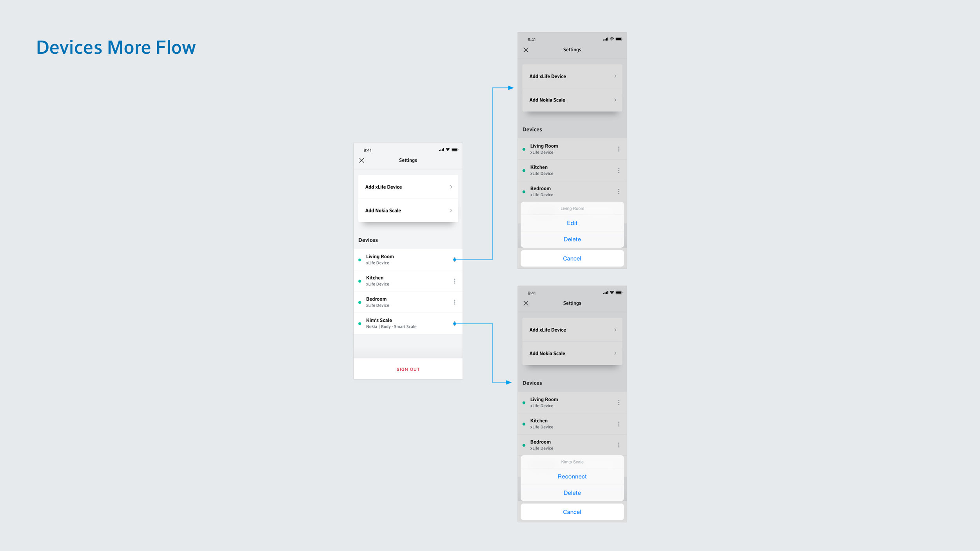Tap Delete in Kim's Scale action sheet
Image resolution: width=980 pixels, height=551 pixels.
tap(572, 493)
